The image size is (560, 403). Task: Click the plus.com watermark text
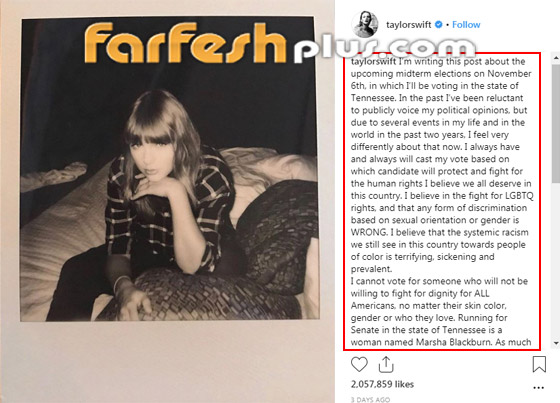pos(385,50)
